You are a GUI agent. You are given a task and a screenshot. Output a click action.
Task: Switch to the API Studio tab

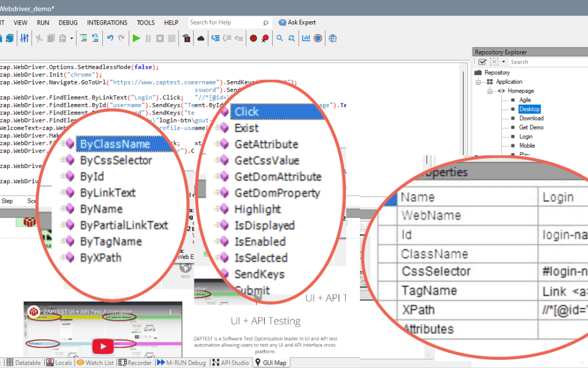click(230, 363)
